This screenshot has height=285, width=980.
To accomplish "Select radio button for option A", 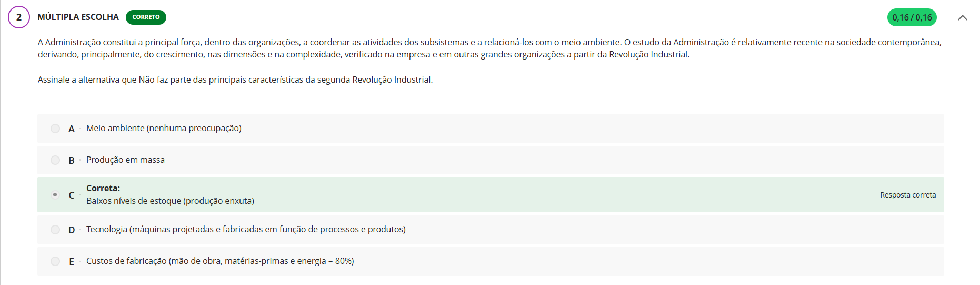I will [55, 129].
